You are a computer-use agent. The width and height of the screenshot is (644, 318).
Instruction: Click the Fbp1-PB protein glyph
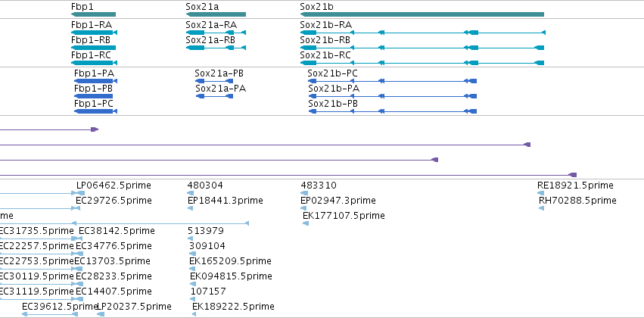point(93,96)
